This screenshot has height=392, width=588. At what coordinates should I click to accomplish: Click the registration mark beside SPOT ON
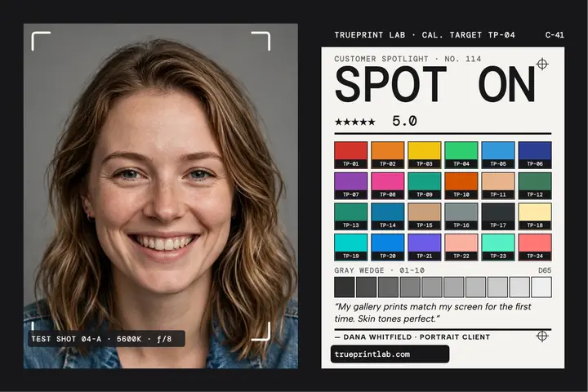542,65
